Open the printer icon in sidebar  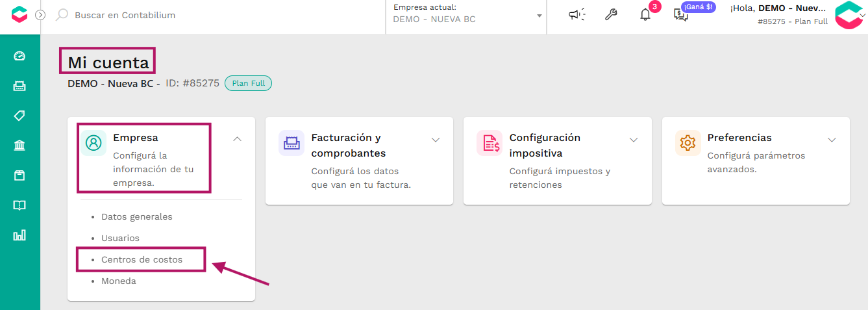19,86
